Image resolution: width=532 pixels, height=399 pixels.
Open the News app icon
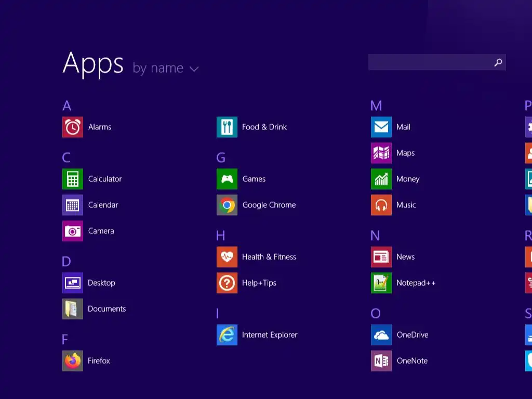point(381,257)
